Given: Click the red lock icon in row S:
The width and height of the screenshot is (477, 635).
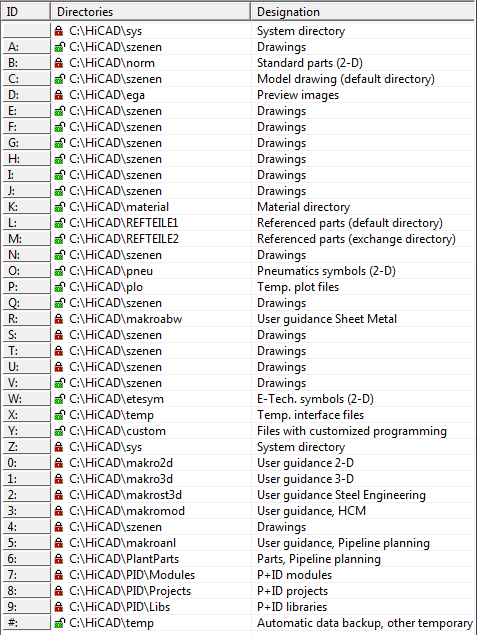Looking at the screenshot, I should (x=59, y=335).
